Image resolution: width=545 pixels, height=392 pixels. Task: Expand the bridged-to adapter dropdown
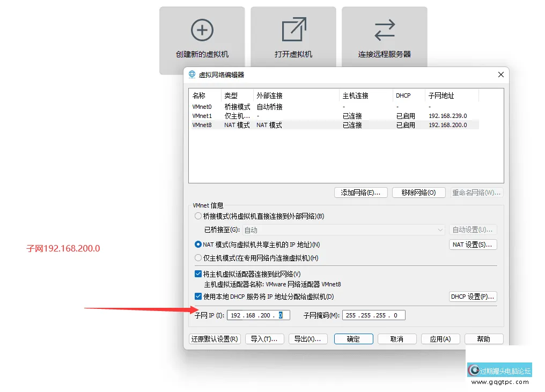[440, 230]
